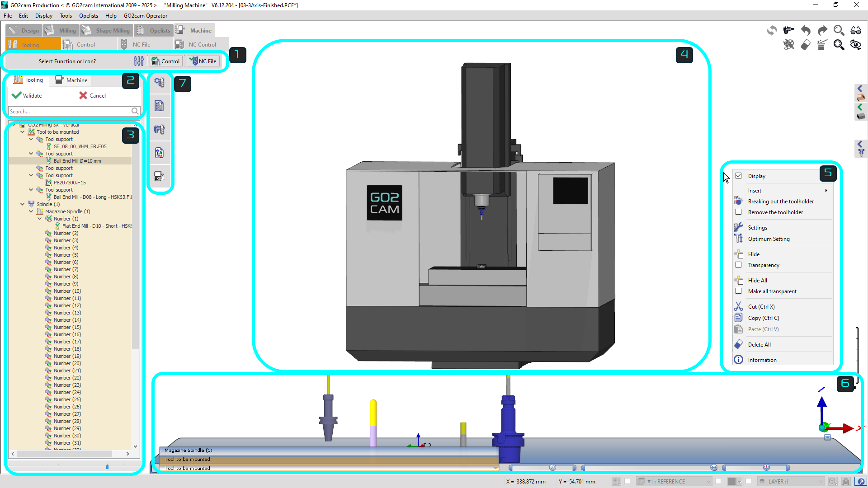Check Remove the toolholder in the context menu
The height and width of the screenshot is (488, 868).
pyautogui.click(x=740, y=212)
